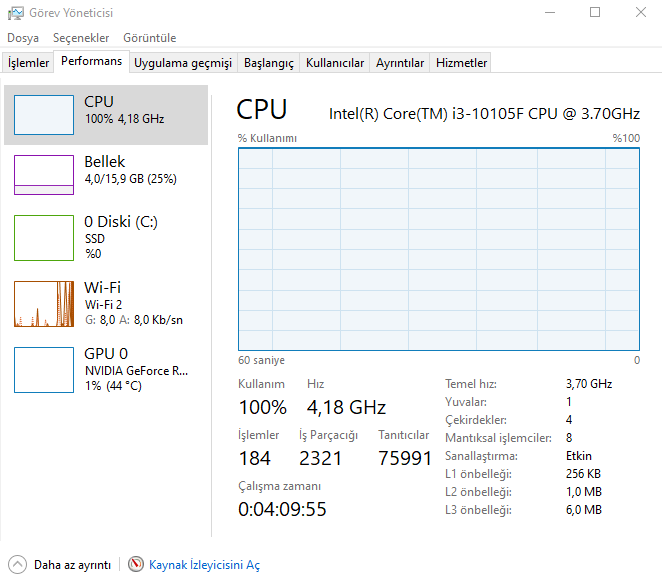This screenshot has height=587, width=662.
Task: Click the main CPU usage graph
Action: tap(439, 249)
